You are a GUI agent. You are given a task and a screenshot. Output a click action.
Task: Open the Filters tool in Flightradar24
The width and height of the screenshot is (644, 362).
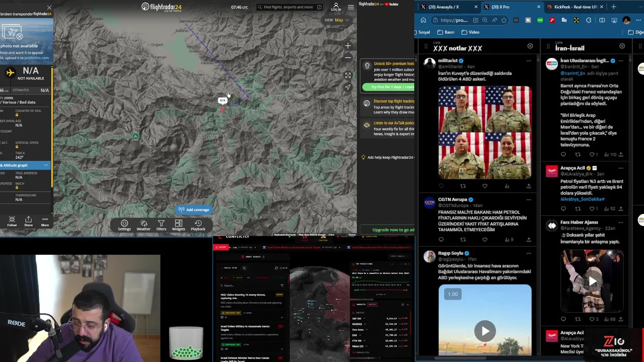click(x=161, y=225)
